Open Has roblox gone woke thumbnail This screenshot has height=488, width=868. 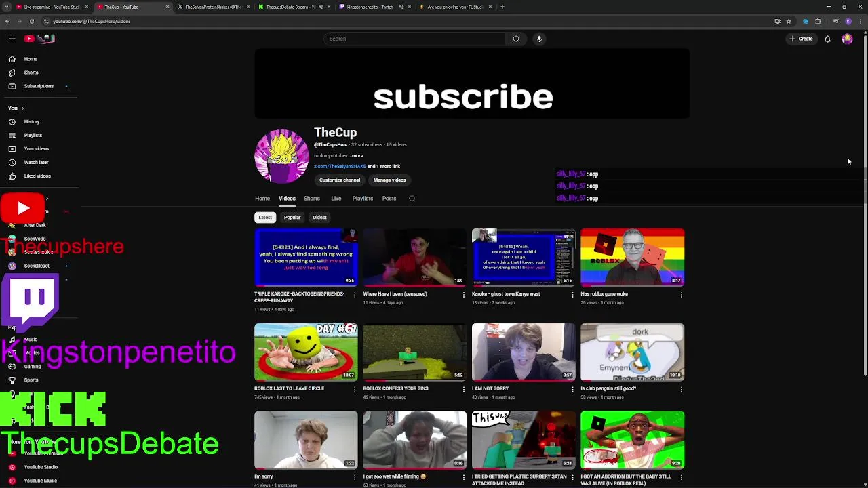click(632, 258)
